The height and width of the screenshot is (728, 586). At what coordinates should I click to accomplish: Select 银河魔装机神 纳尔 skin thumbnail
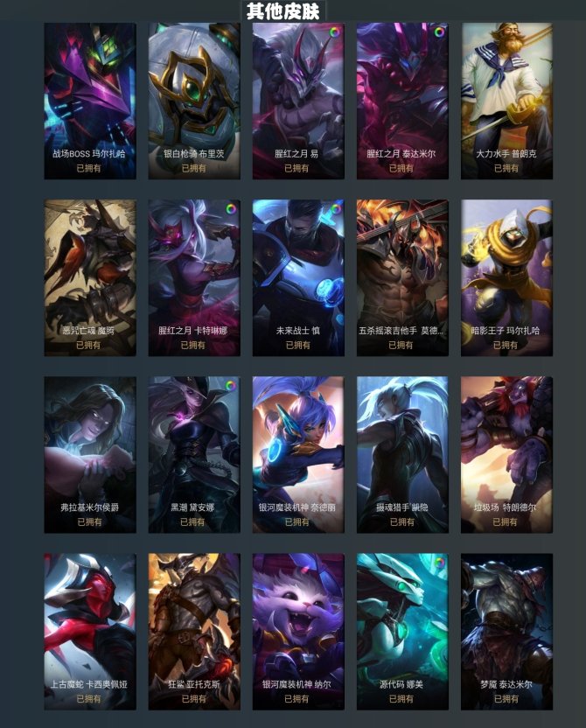pos(298,632)
